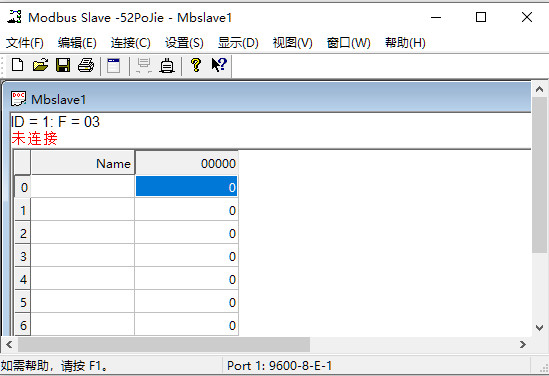Open the 设置(S) menu
Image resolution: width=549 pixels, height=376 pixels.
click(x=184, y=43)
